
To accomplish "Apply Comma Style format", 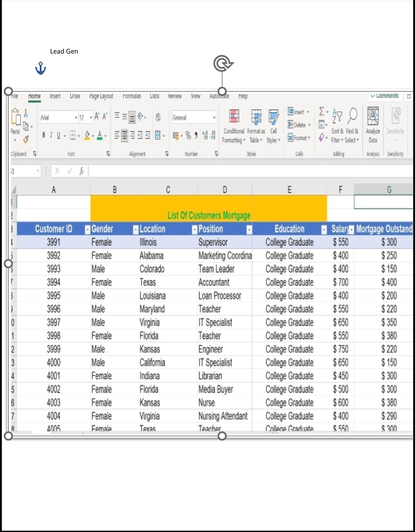I will 196,135.
